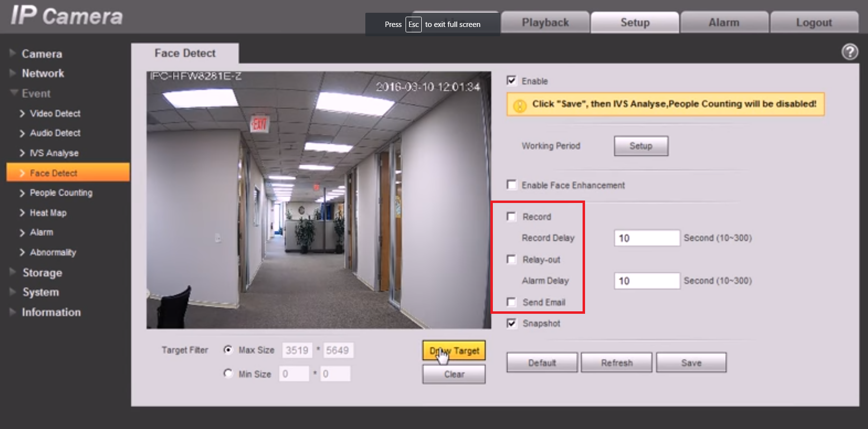
Task: Select the Min Size radio button
Action: (228, 374)
